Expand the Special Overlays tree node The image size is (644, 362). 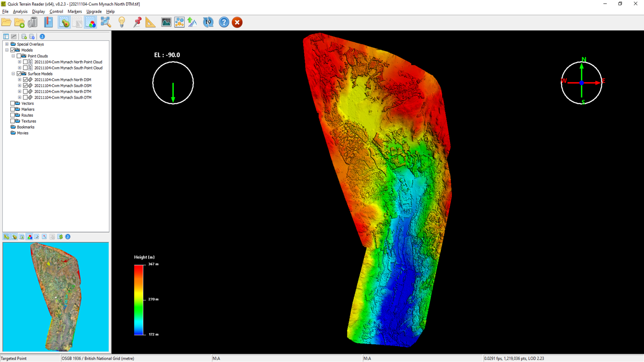(x=7, y=44)
